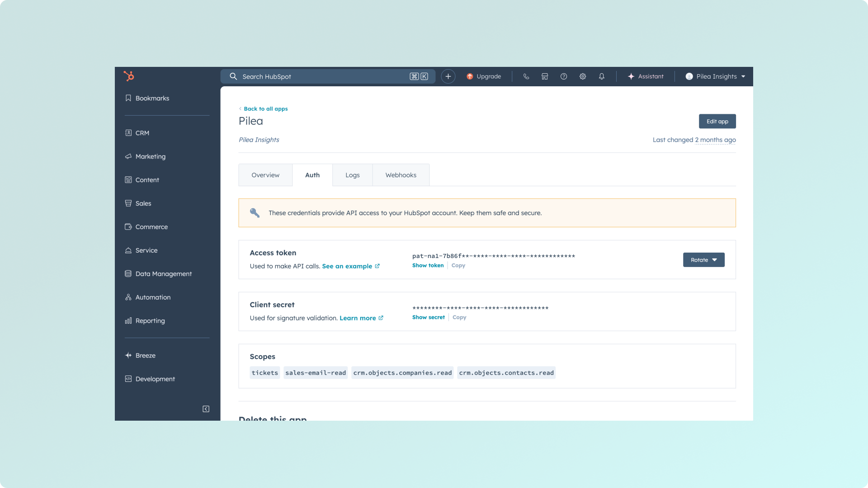Go back to all apps
The image size is (868, 488).
click(x=265, y=109)
